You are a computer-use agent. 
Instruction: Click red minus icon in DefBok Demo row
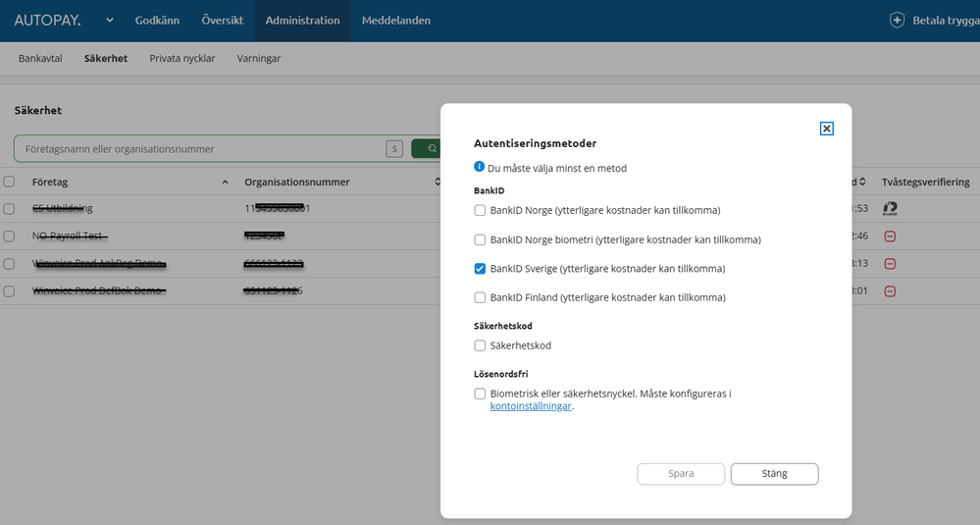[x=890, y=291]
